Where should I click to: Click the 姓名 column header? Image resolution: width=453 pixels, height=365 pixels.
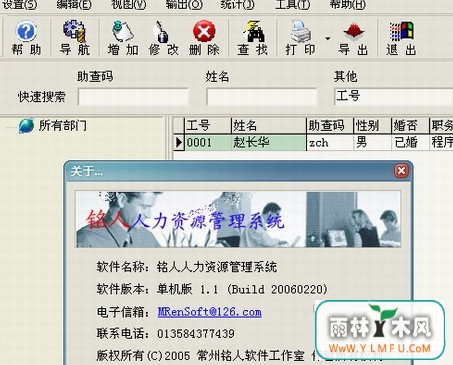[x=268, y=126]
